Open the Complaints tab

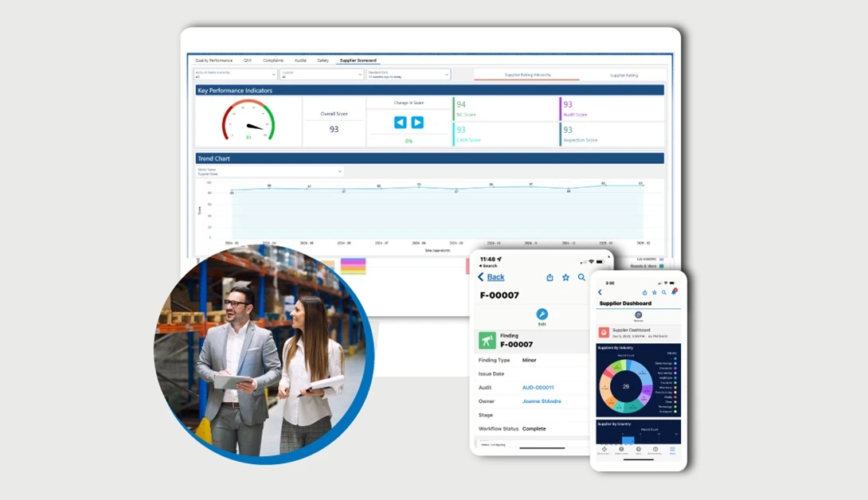(273, 61)
